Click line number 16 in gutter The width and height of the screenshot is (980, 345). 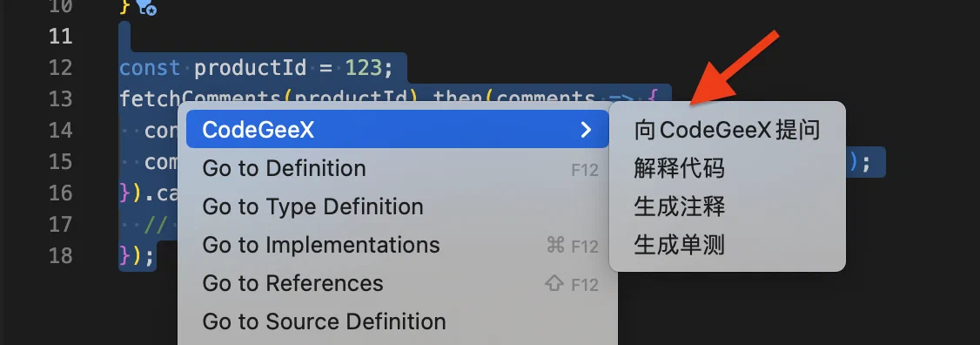(61, 193)
